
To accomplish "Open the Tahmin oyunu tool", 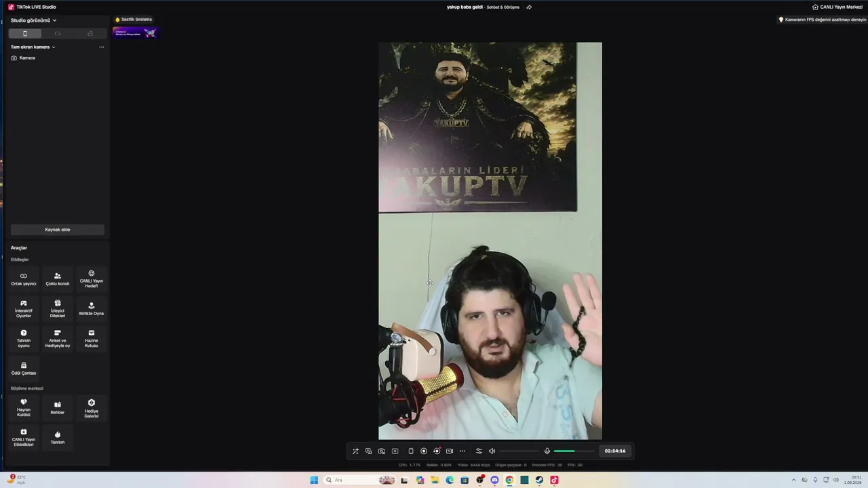I will (x=24, y=338).
